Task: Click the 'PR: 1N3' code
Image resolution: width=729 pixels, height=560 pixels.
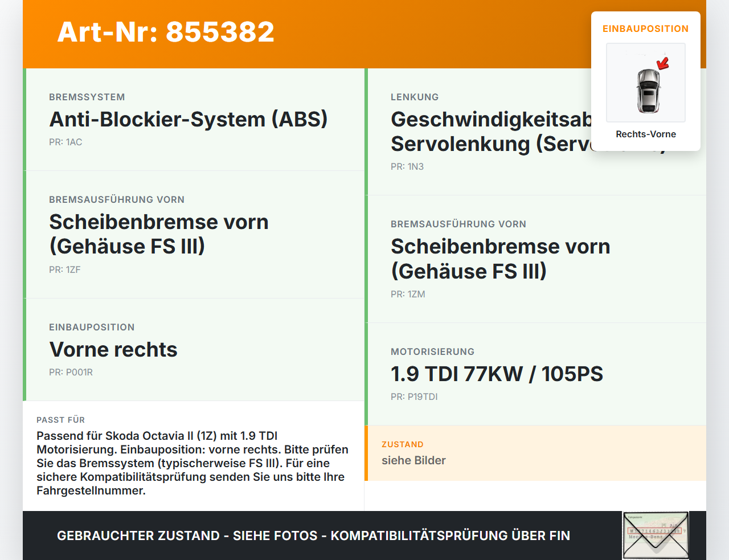Action: pyautogui.click(x=407, y=166)
